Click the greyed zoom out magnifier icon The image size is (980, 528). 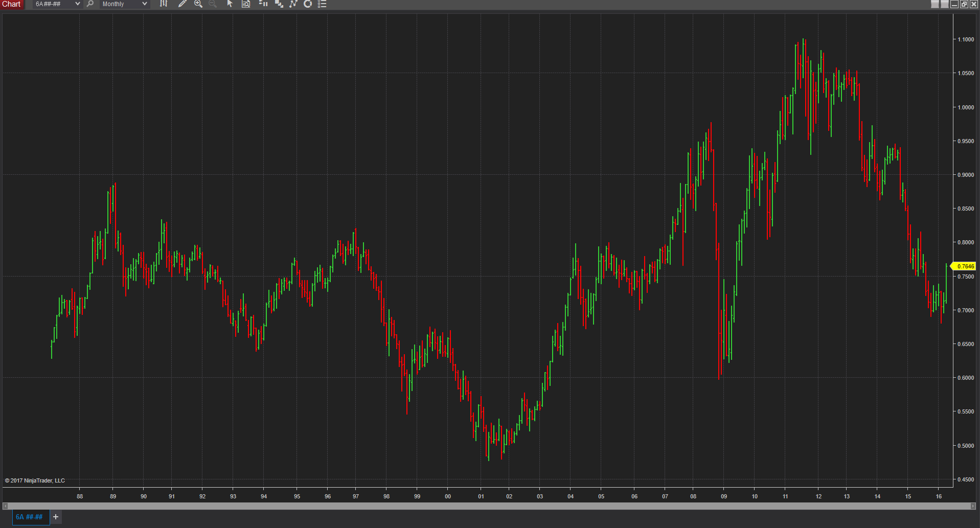coord(213,4)
